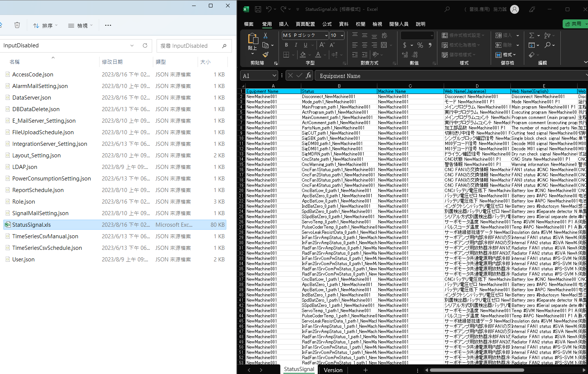Click the Copy icon in the clipboard group

click(265, 45)
